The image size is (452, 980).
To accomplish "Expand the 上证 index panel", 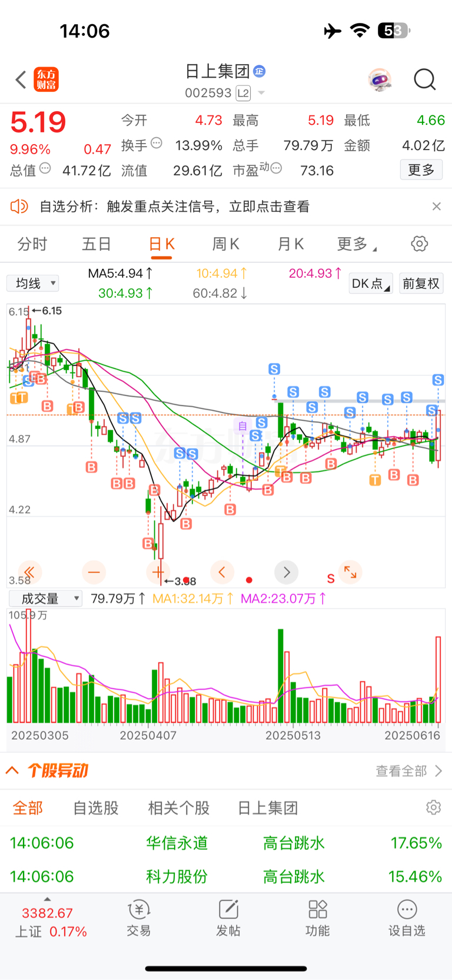I will click(x=48, y=919).
